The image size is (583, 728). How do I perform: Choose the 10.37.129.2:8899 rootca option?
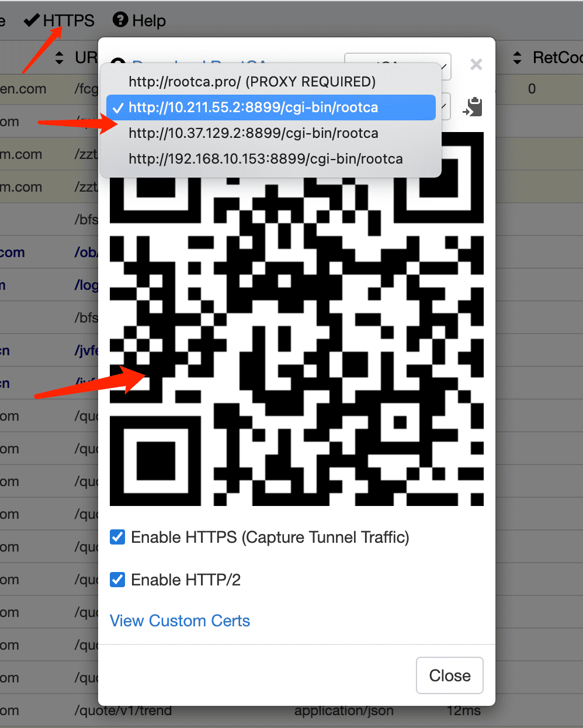(x=270, y=133)
